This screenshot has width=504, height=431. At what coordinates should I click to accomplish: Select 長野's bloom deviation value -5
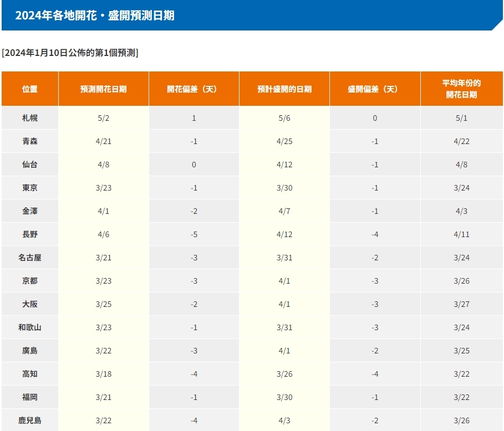(194, 234)
